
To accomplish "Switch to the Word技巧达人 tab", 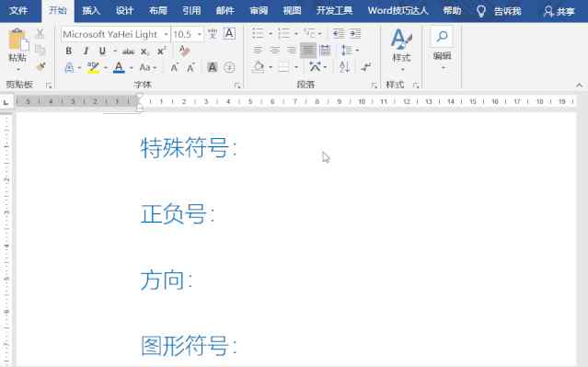I will pyautogui.click(x=398, y=10).
